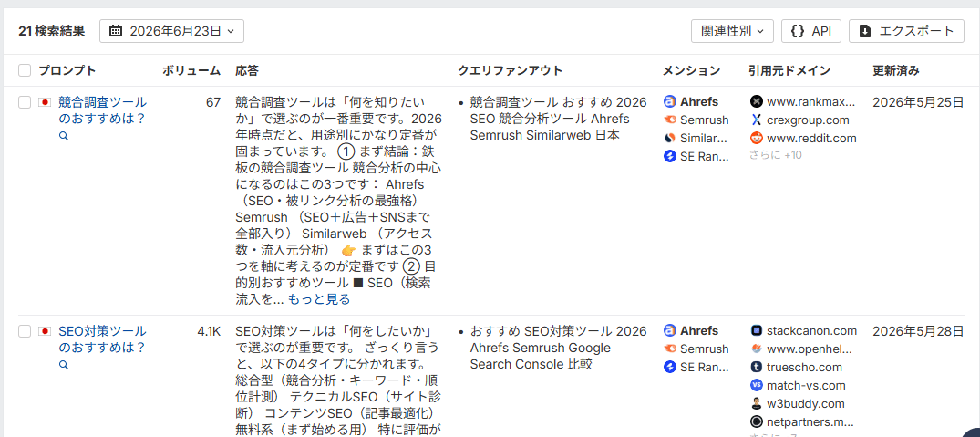980x437 pixels.
Task: Expand the さらに +10 domains list
Action: coord(776,155)
